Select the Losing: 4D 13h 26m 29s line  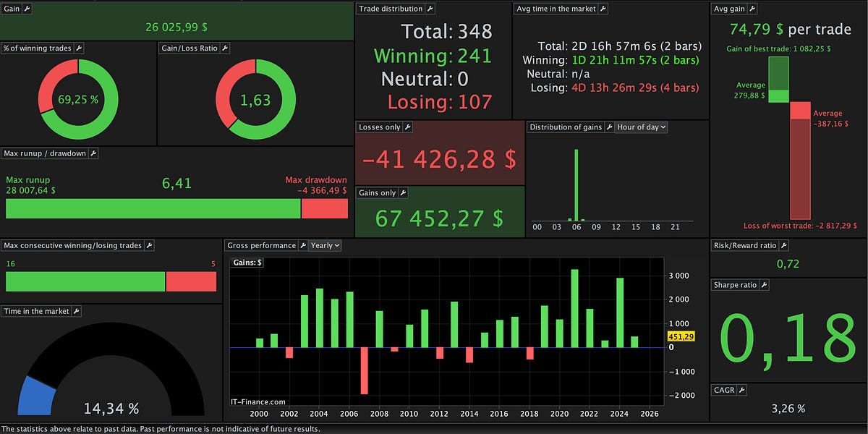coord(616,88)
